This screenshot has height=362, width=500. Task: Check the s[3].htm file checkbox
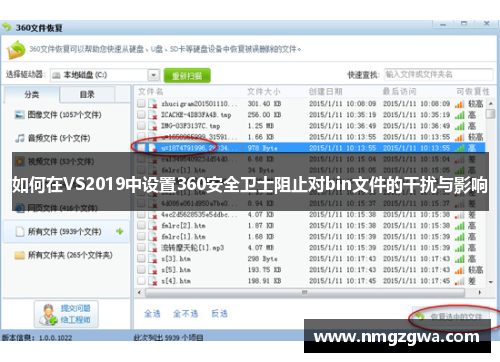[141, 258]
